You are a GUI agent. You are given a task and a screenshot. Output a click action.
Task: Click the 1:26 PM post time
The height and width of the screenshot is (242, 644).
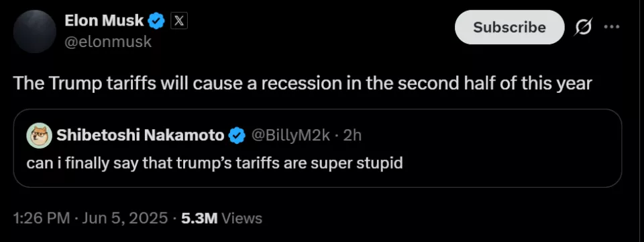[41, 218]
